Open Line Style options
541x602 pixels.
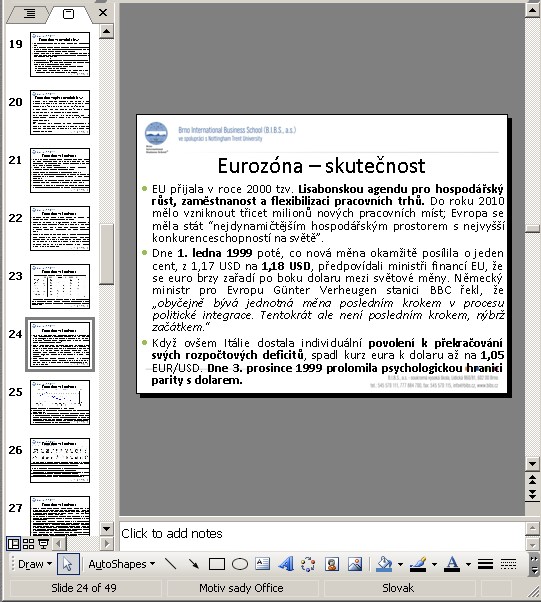(485, 564)
